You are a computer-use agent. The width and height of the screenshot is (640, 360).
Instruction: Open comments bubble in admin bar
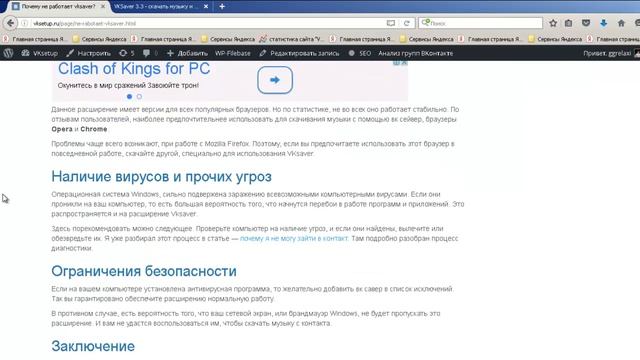click(150, 53)
